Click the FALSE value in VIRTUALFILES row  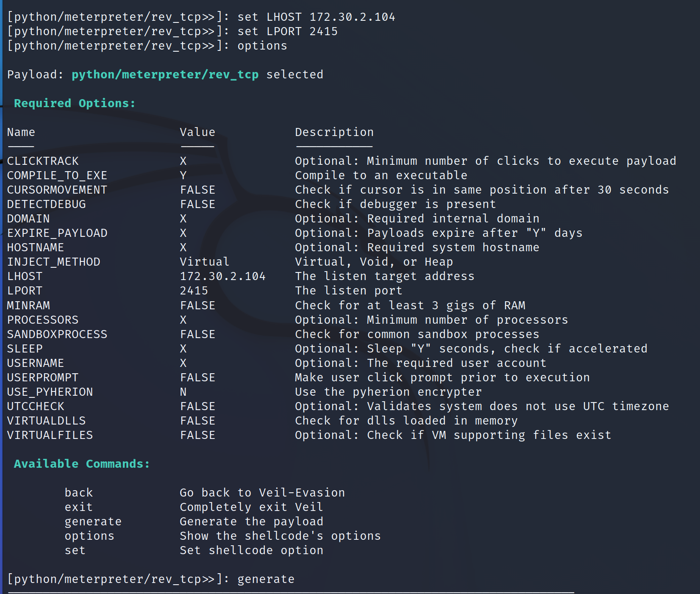point(197,435)
